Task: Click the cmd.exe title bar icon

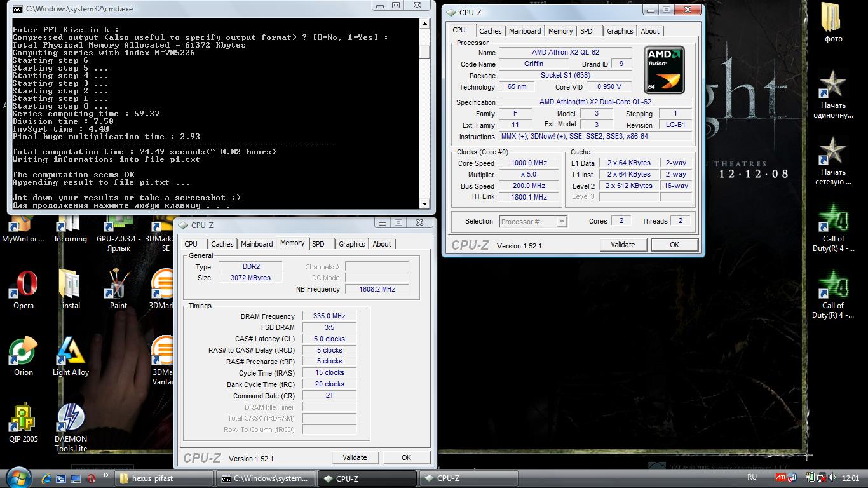Action: coord(18,9)
